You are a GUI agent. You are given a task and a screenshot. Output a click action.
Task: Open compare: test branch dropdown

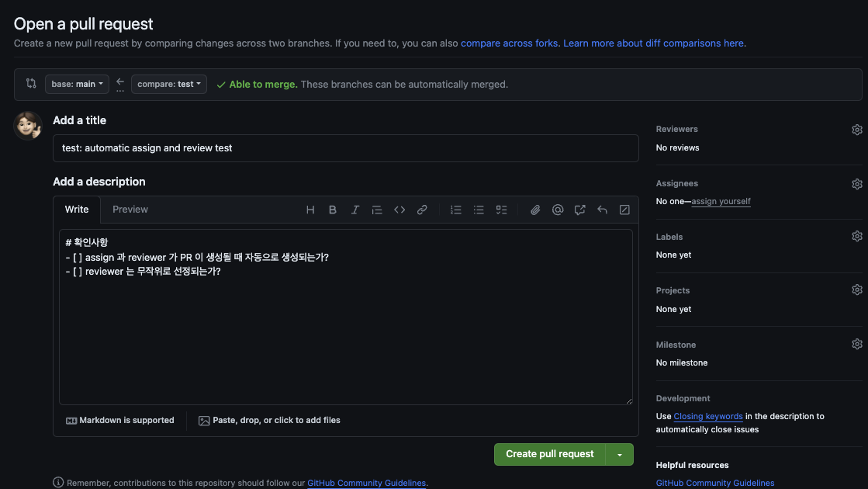(169, 84)
